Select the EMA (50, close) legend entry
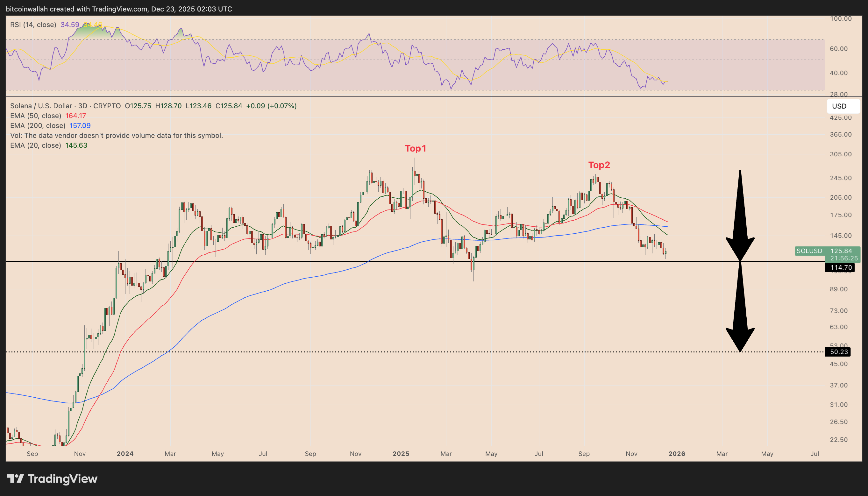 (x=36, y=116)
